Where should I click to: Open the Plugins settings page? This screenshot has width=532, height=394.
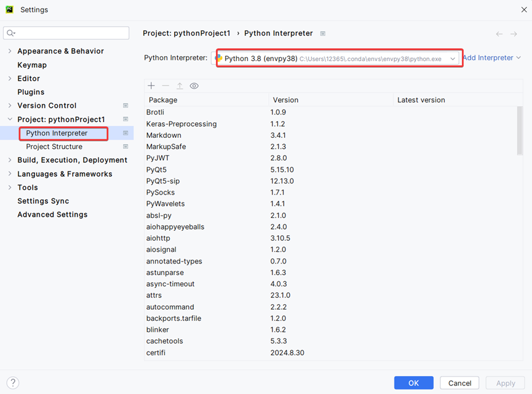click(31, 92)
